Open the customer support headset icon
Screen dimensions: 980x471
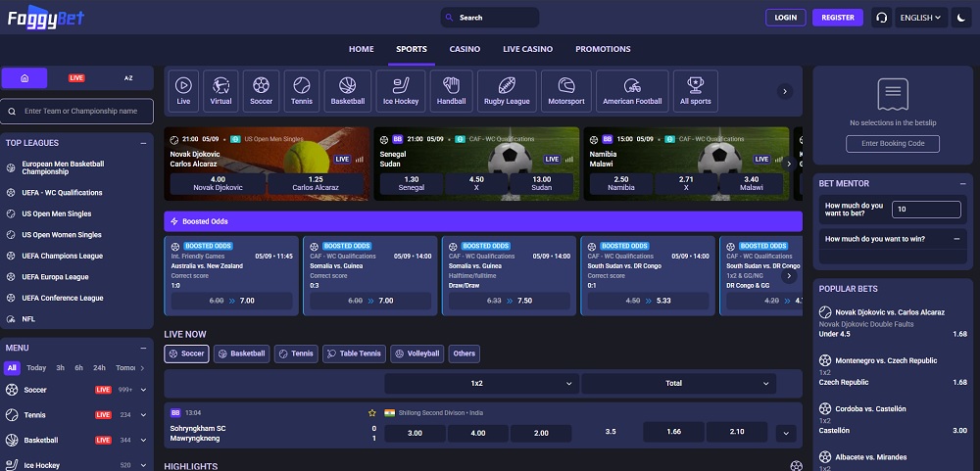(881, 18)
